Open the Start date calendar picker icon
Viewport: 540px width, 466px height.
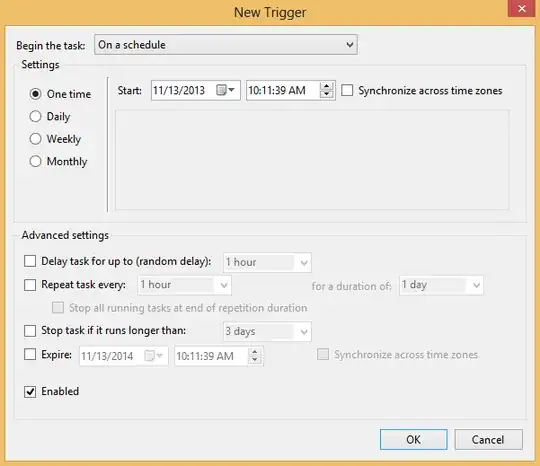pyautogui.click(x=225, y=90)
